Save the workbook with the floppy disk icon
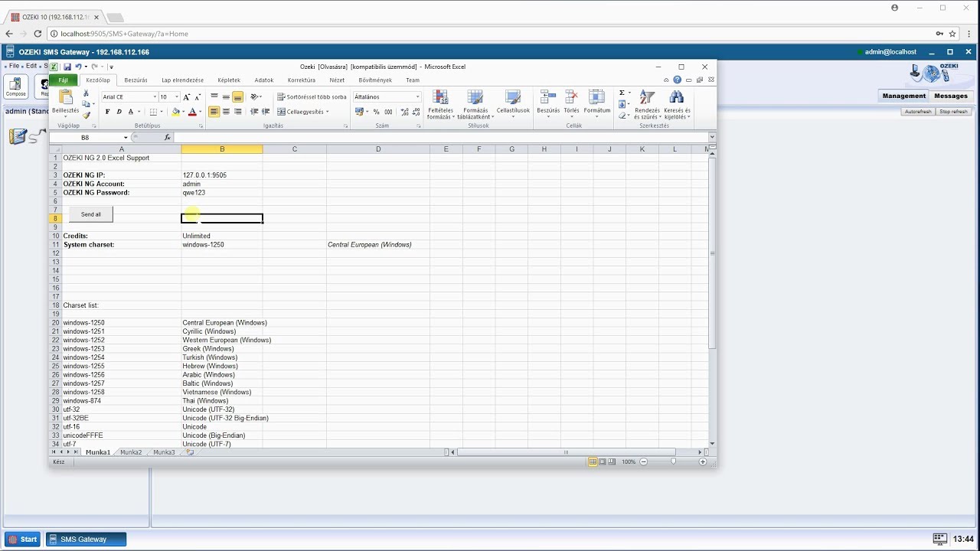 tap(67, 67)
